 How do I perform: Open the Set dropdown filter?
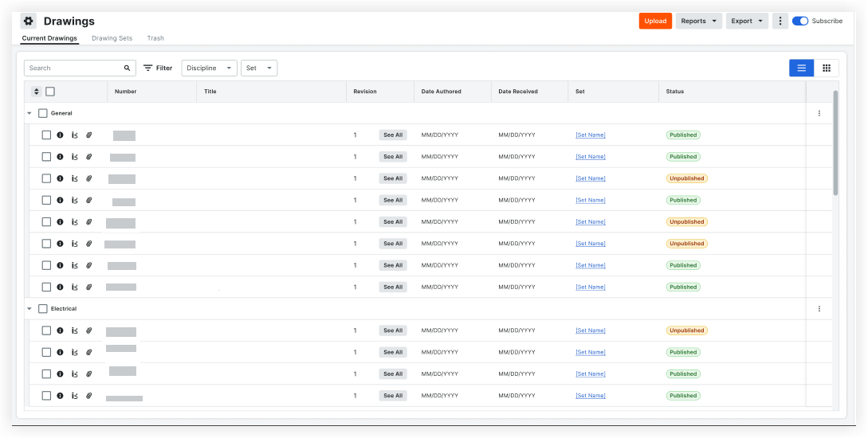pyautogui.click(x=259, y=68)
